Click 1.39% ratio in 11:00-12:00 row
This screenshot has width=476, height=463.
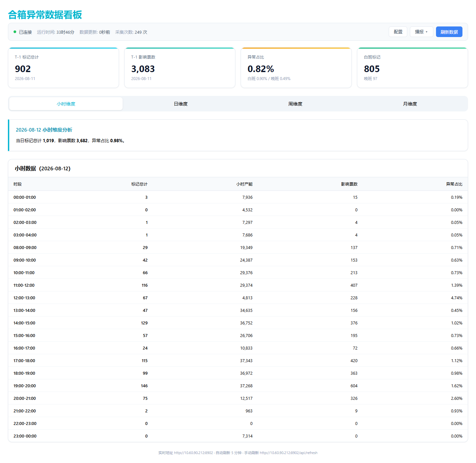(457, 285)
